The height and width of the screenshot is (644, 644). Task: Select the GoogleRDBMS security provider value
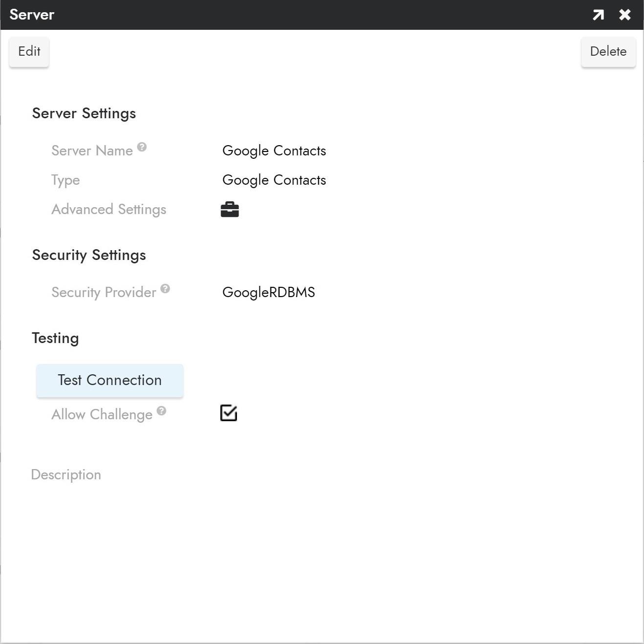(x=268, y=292)
